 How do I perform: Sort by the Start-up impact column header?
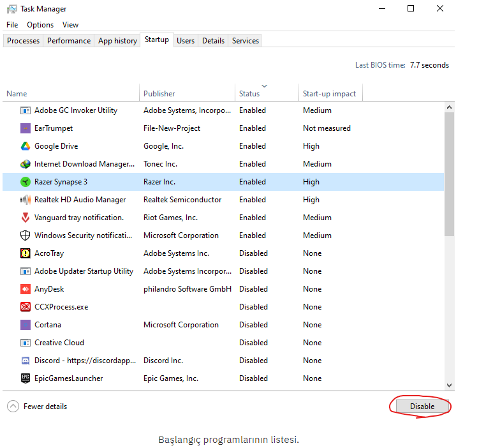pos(330,94)
